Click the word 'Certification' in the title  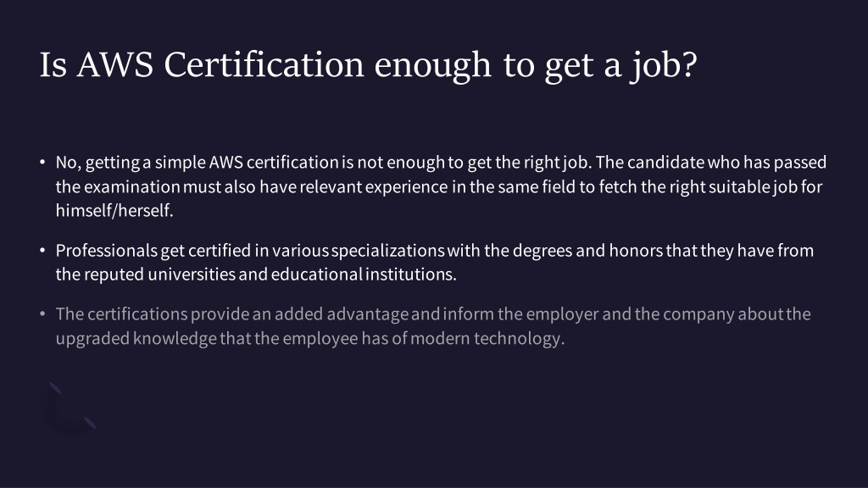click(x=264, y=65)
